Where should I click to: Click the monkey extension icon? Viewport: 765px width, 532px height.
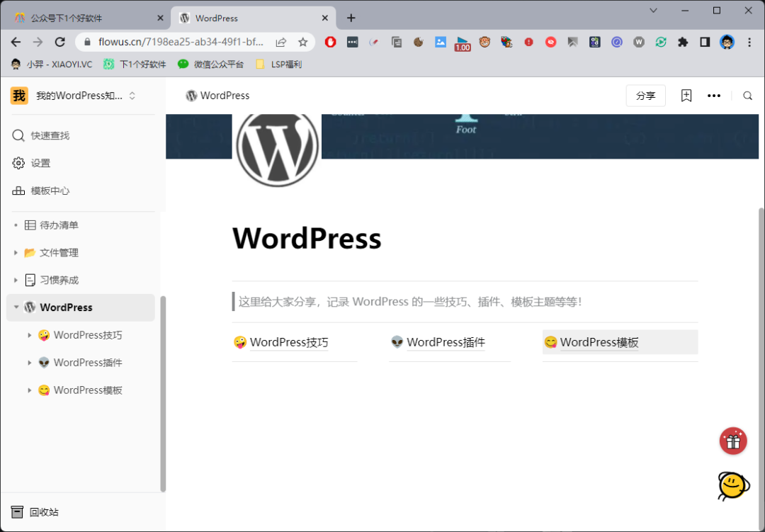pyautogui.click(x=484, y=42)
